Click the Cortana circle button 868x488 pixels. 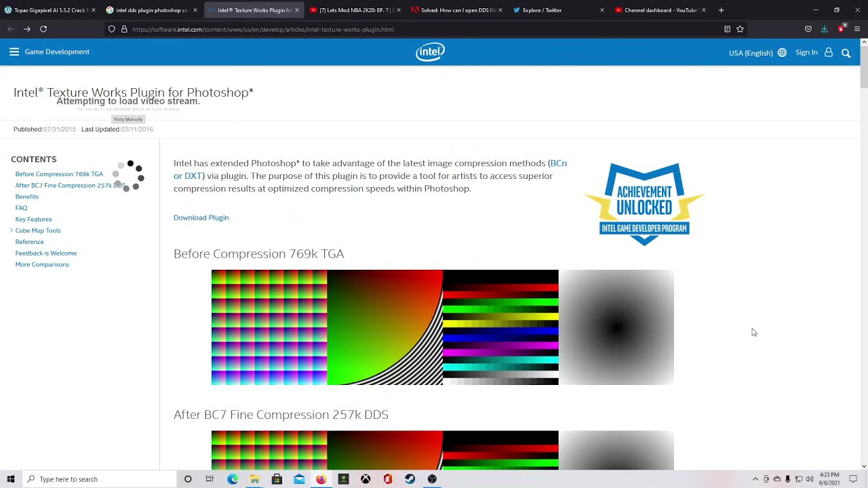pyautogui.click(x=188, y=479)
